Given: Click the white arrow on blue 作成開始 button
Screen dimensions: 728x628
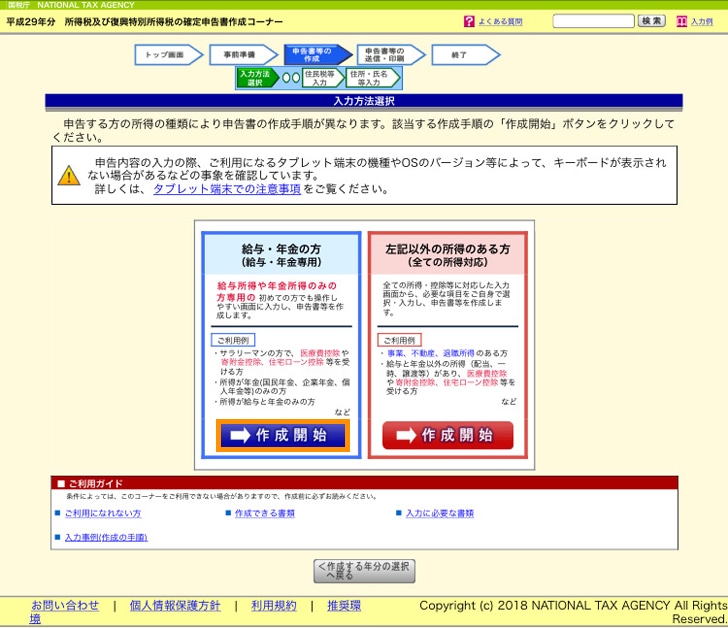Looking at the screenshot, I should [239, 436].
